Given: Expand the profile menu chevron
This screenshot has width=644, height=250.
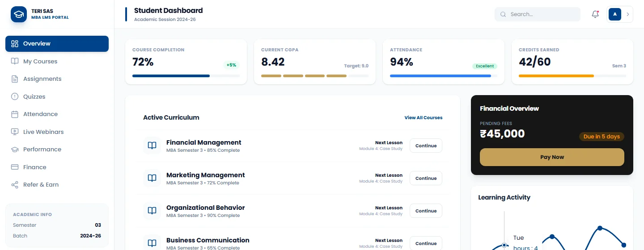Looking at the screenshot, I should (628, 14).
